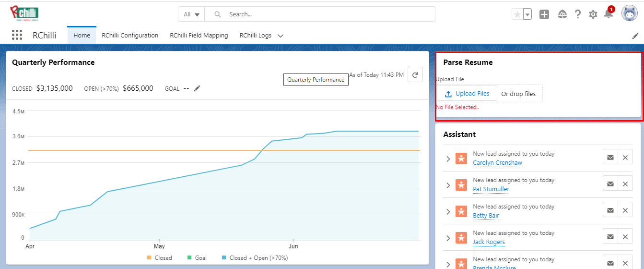Dismiss the Betty Bair lead notification
The height and width of the screenshot is (269, 644).
[x=625, y=210]
